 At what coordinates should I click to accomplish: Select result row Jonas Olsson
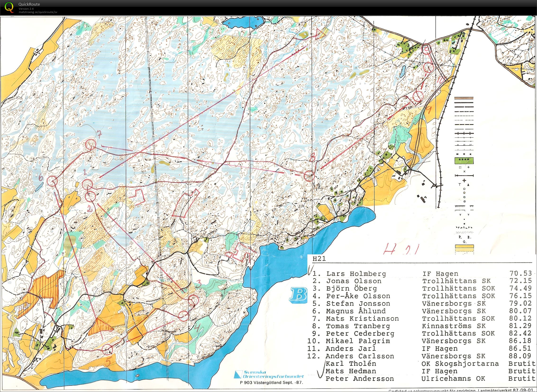pos(422,281)
